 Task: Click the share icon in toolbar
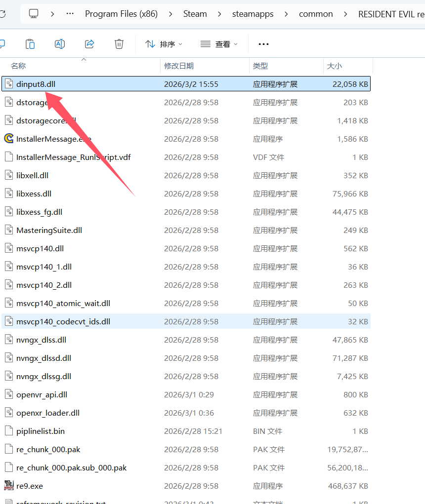click(89, 44)
